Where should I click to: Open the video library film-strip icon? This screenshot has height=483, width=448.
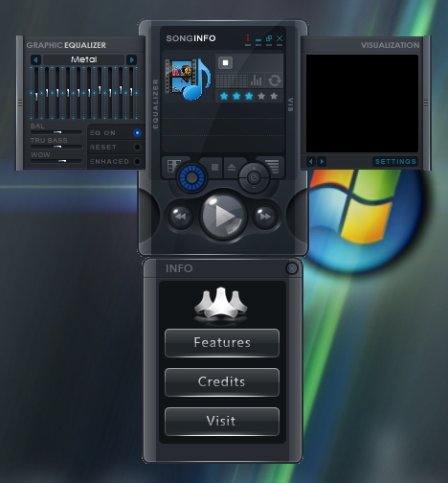click(172, 167)
